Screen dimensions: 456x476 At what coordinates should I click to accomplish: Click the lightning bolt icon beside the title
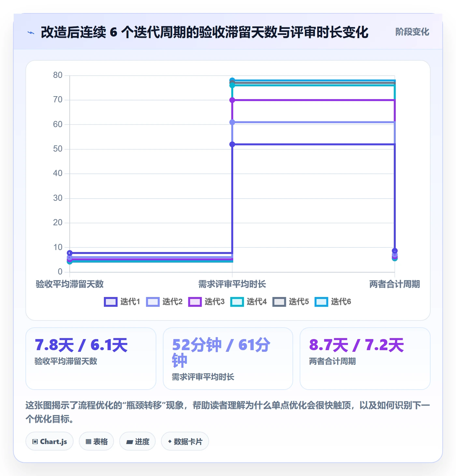pyautogui.click(x=31, y=33)
